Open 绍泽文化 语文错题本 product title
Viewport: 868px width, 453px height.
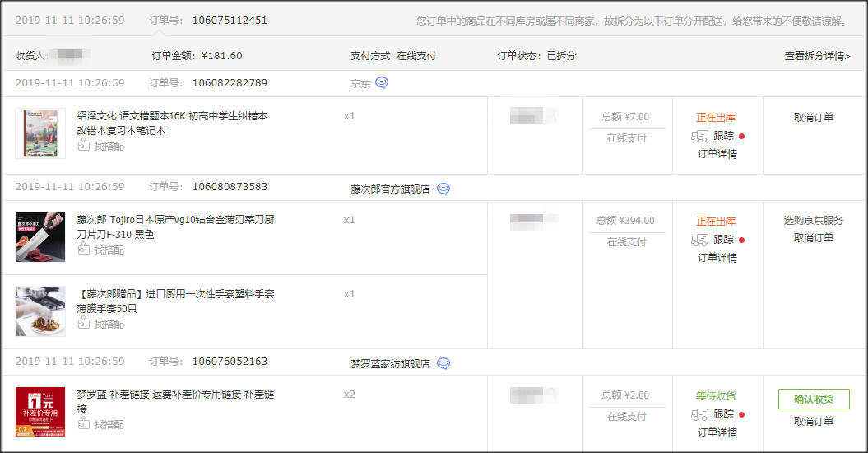pos(172,123)
